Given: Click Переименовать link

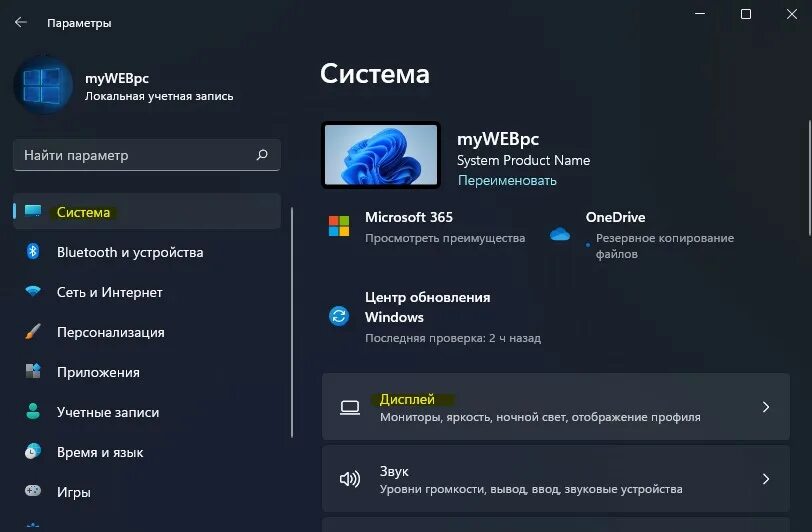Looking at the screenshot, I should point(507,180).
